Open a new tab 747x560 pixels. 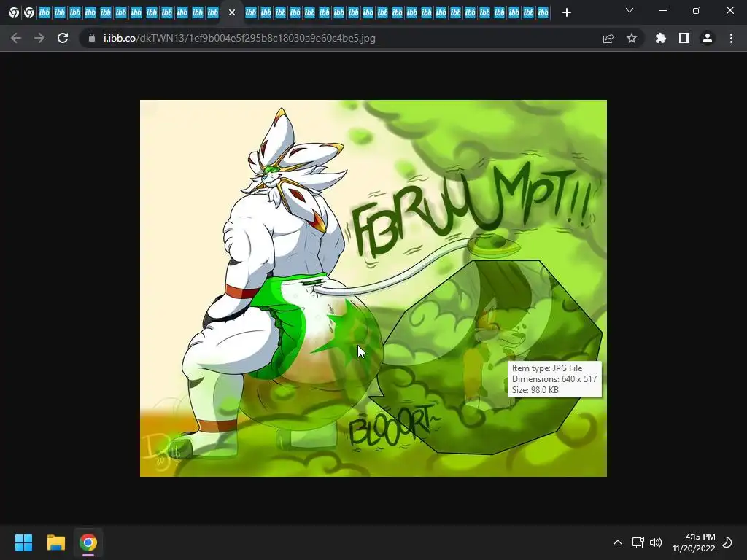click(x=566, y=12)
